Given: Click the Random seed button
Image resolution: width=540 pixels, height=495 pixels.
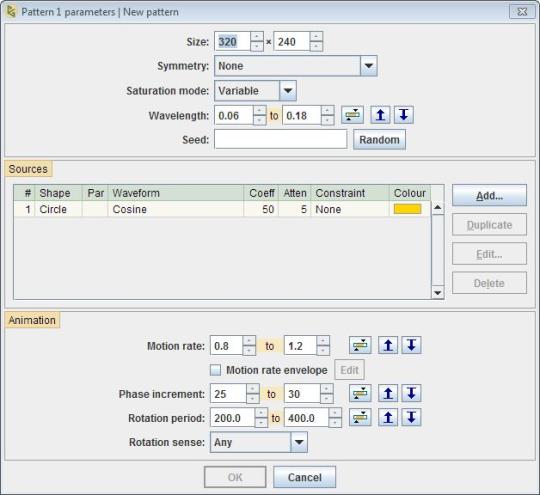Looking at the screenshot, I should click(x=379, y=140).
